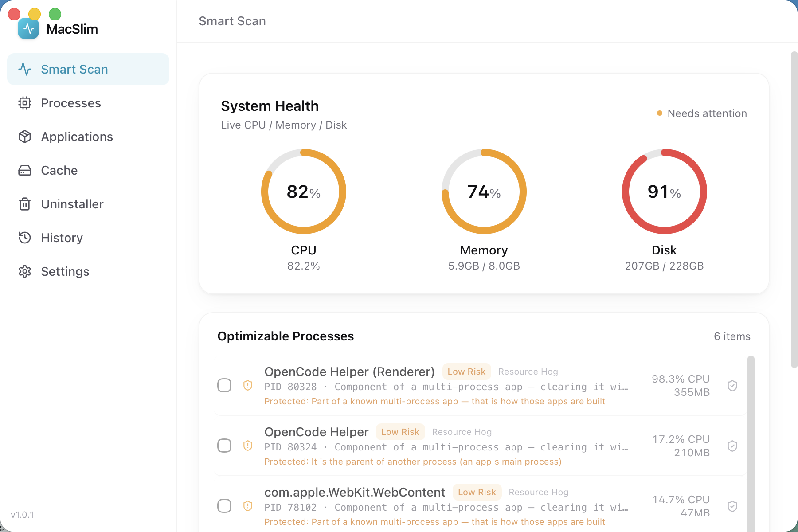
Task: Open the Smart Scan sidebar tab
Action: [88, 69]
